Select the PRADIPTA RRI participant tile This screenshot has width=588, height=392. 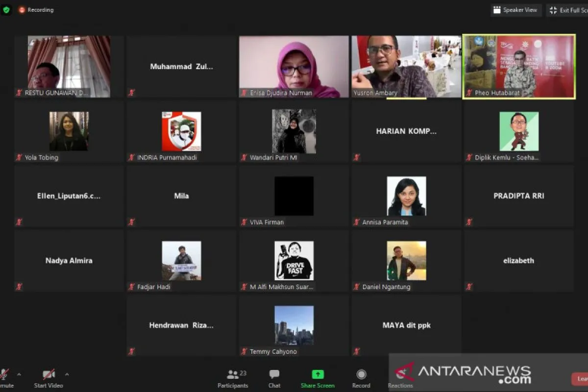tap(519, 196)
